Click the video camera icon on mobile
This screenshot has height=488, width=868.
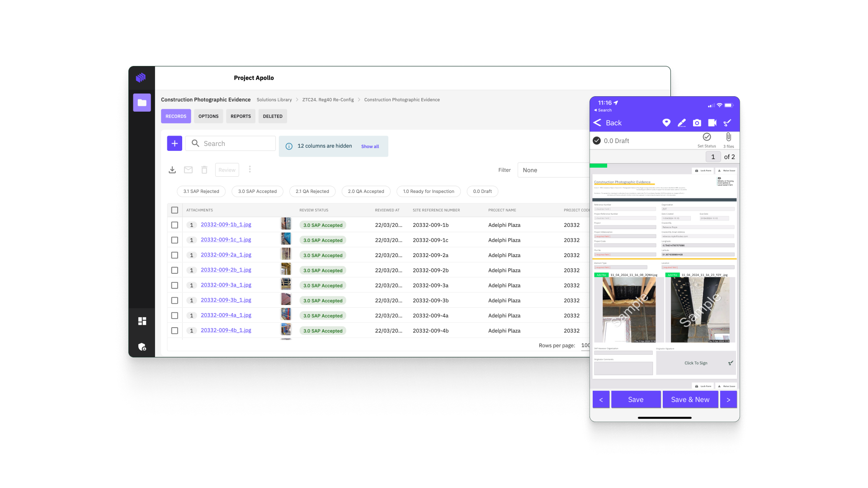click(x=712, y=123)
